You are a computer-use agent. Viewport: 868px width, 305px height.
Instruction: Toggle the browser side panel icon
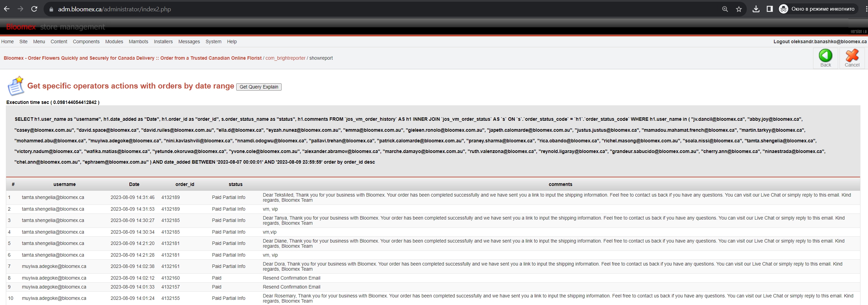click(x=769, y=9)
